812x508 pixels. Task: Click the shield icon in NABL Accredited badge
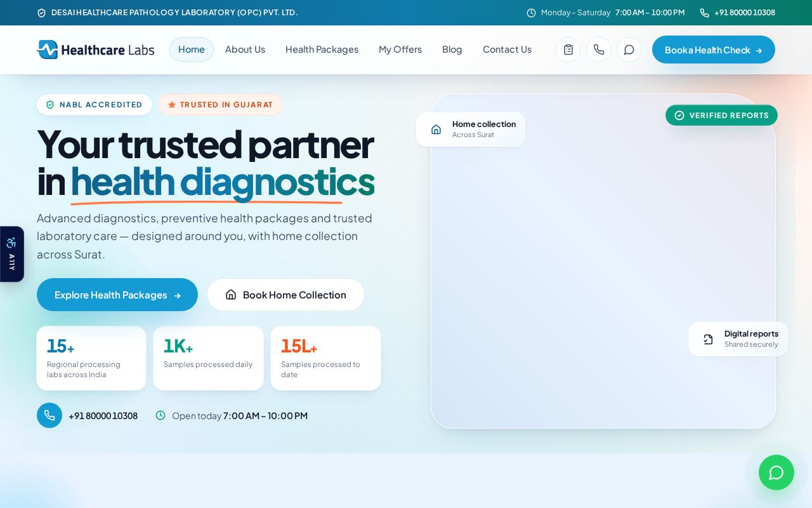coord(51,105)
